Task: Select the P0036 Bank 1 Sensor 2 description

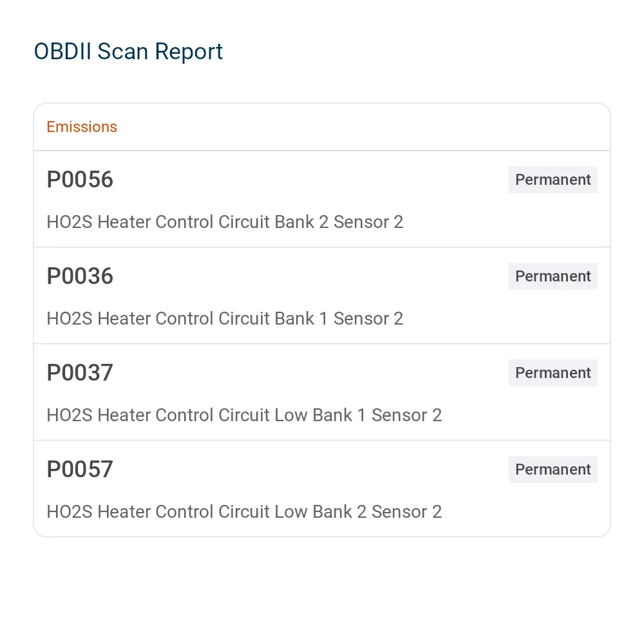Action: 225,318
